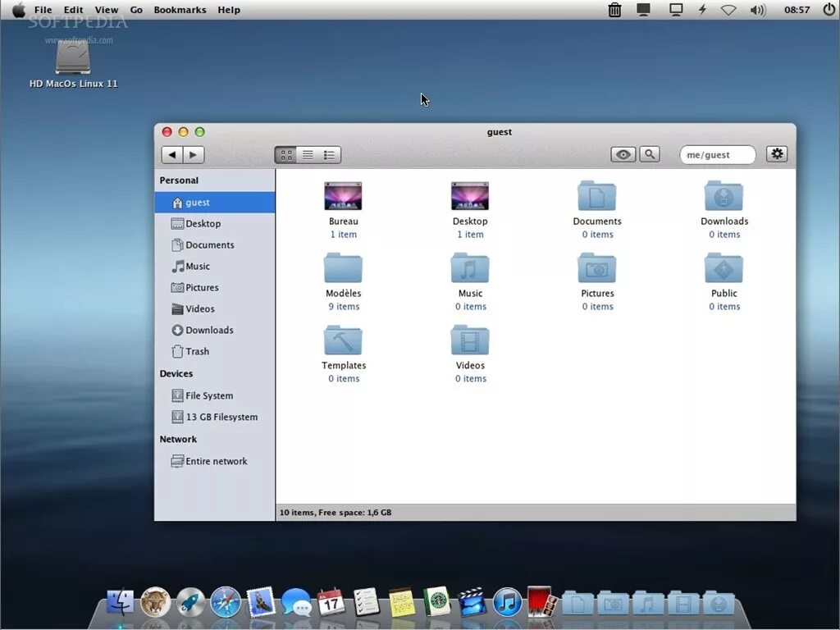840x630 pixels.
Task: Switch to icon view mode
Action: tap(285, 154)
